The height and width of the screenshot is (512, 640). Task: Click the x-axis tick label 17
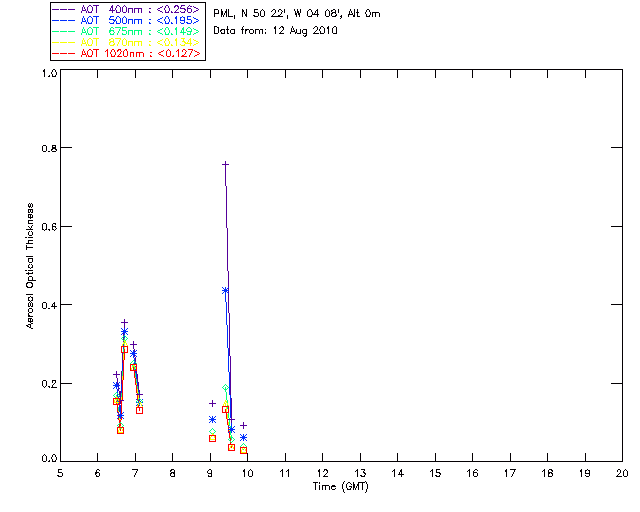pos(510,473)
